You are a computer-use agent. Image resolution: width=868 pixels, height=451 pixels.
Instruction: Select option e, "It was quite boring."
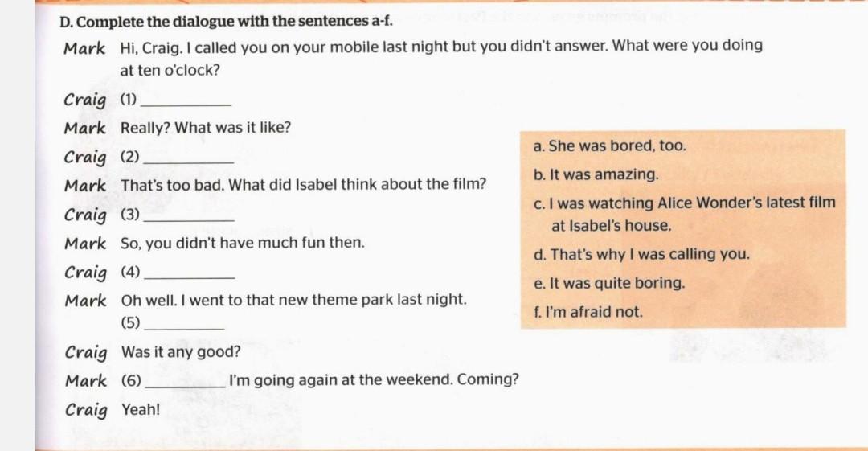(x=608, y=284)
